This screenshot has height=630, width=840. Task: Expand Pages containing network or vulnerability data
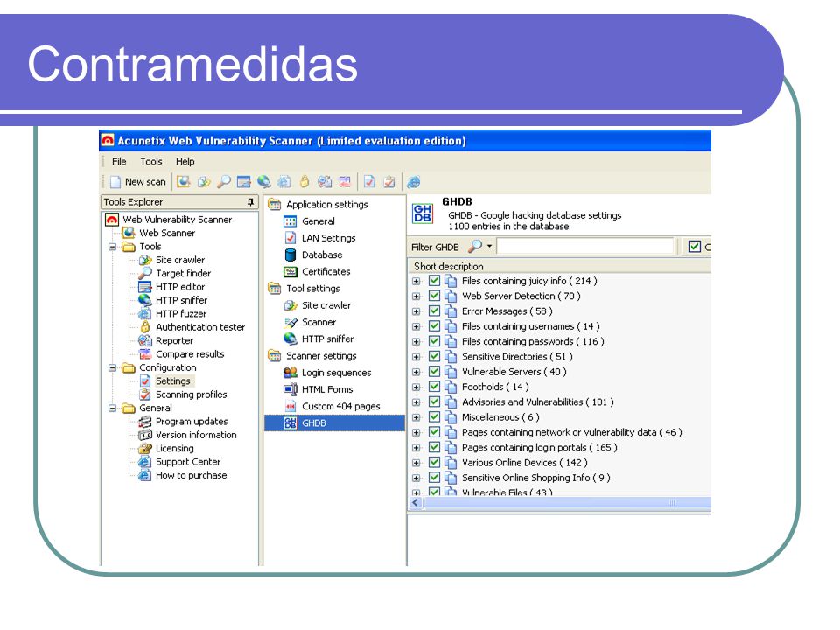click(416, 432)
